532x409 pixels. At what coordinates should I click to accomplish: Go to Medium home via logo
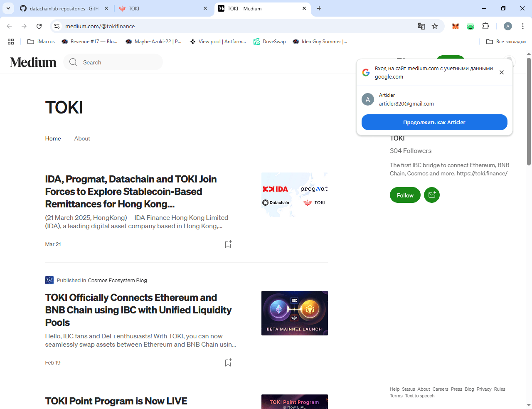click(33, 62)
